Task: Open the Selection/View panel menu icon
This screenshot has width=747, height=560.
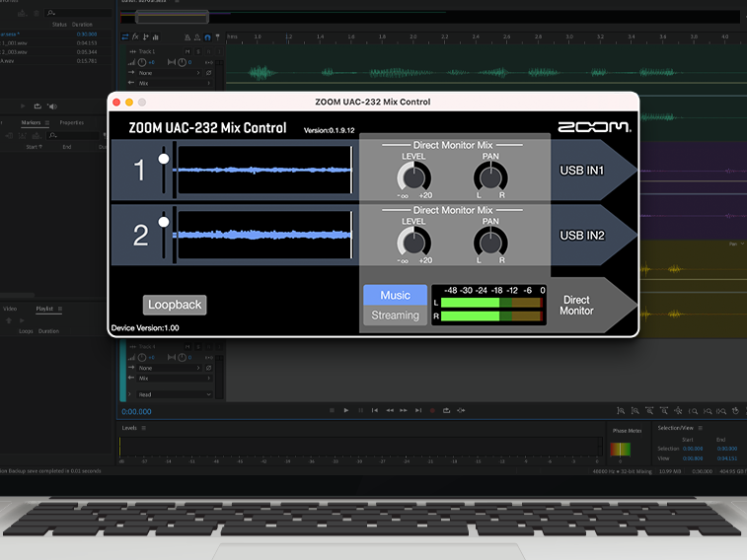Action: (701, 428)
